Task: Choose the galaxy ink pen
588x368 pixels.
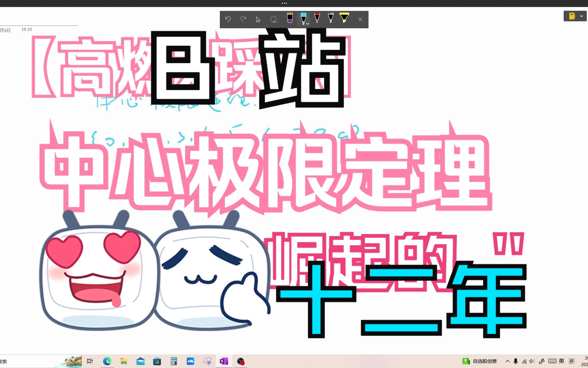Action: 330,18
